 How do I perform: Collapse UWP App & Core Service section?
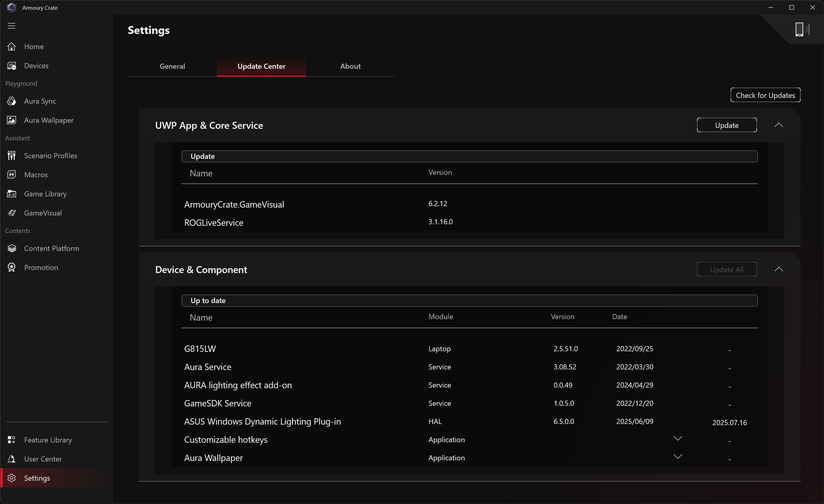tap(779, 125)
